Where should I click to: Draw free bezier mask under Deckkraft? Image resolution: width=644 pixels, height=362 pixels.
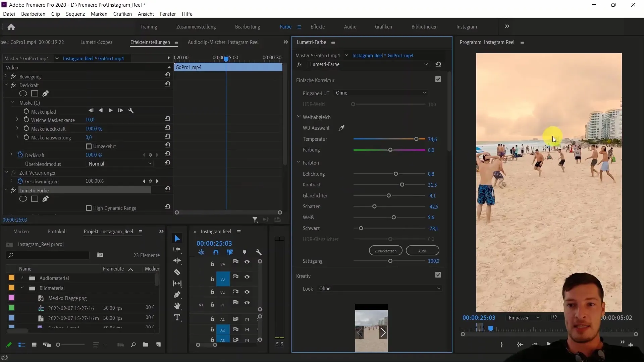tap(46, 94)
